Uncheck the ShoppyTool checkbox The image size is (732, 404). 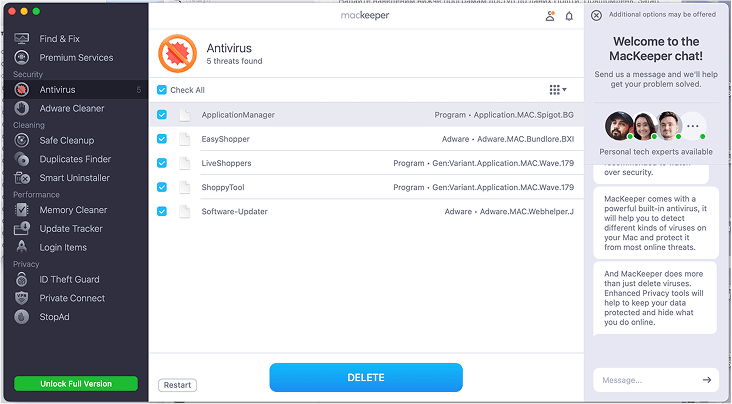162,187
